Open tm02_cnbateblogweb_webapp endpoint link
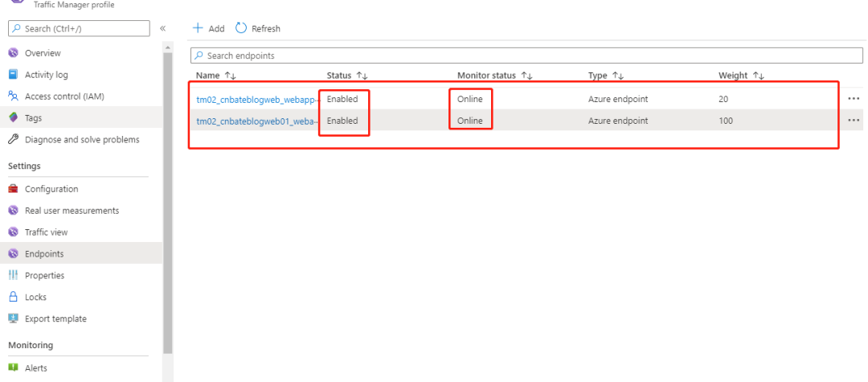This screenshot has width=868, height=382. point(258,100)
